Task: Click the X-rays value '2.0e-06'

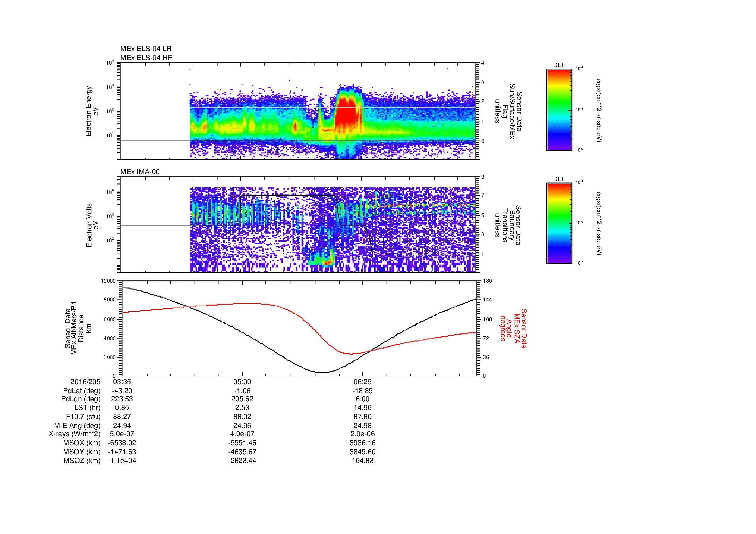Action: pyautogui.click(x=363, y=434)
